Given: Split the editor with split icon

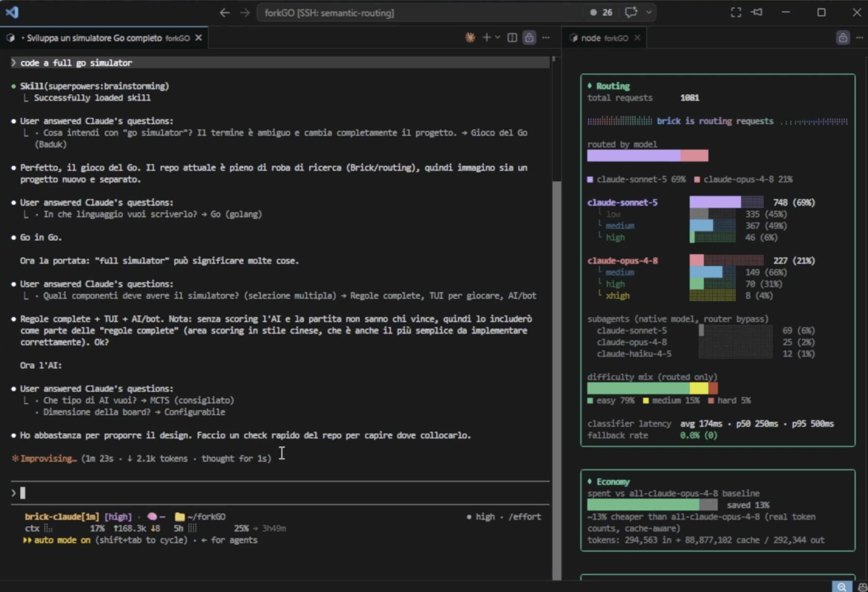Looking at the screenshot, I should [512, 37].
